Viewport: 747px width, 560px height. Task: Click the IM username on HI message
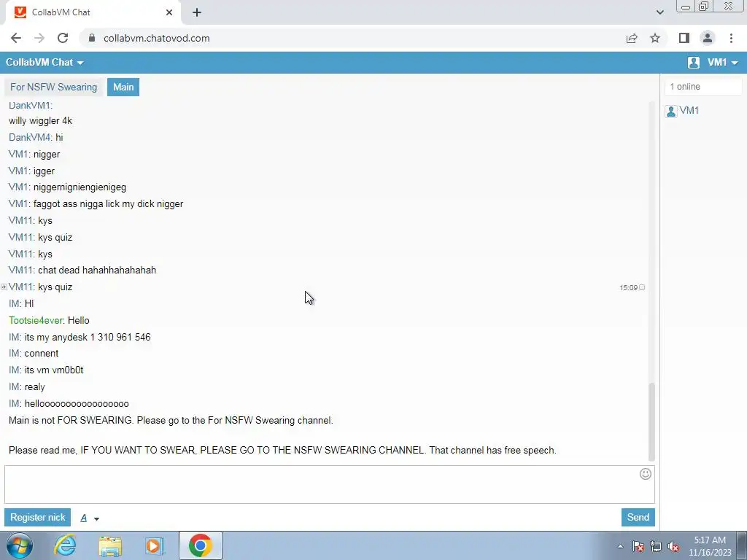[14, 304]
